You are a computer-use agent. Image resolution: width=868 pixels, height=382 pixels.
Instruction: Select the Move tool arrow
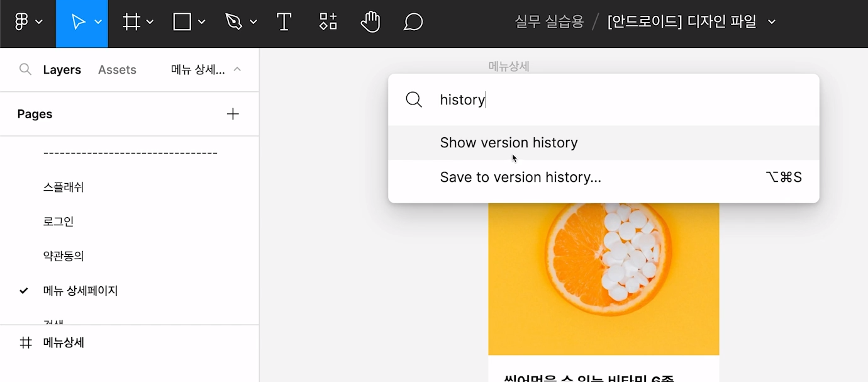tap(78, 22)
